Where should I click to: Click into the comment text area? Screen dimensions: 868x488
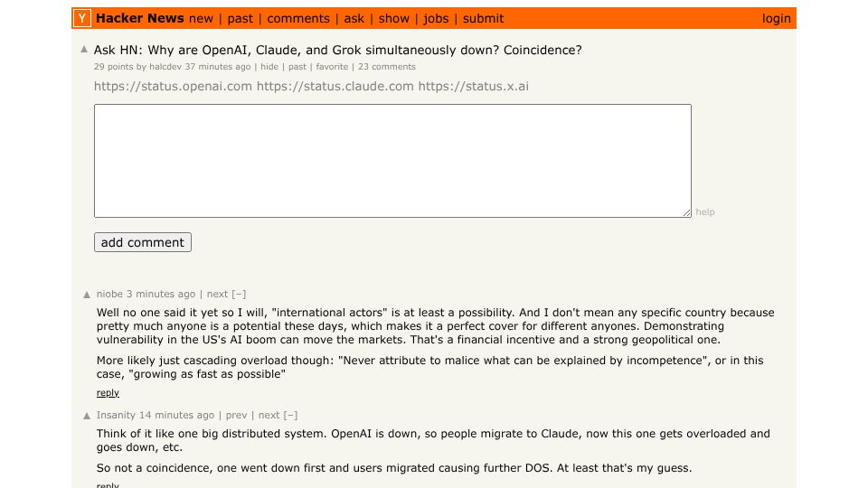tap(392, 161)
